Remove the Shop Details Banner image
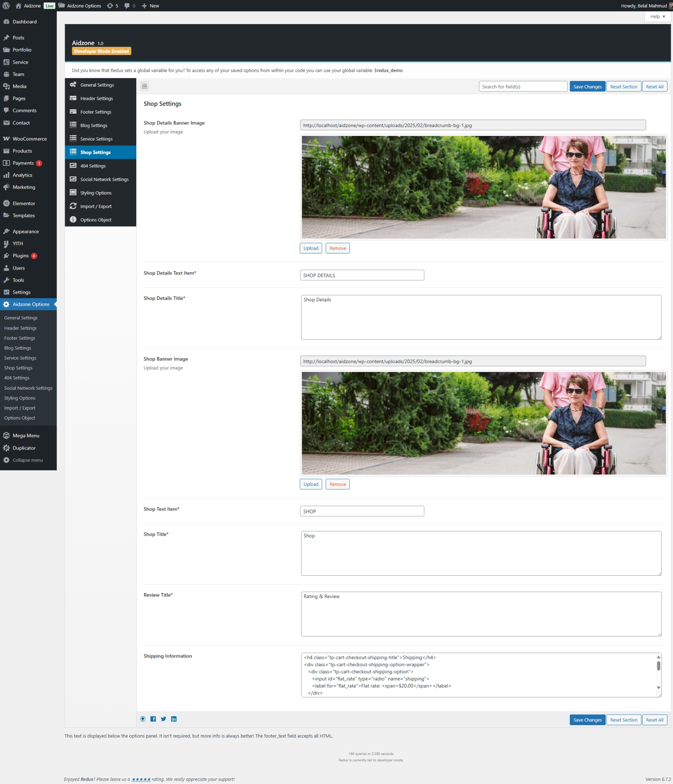This screenshot has width=673, height=784. (x=338, y=248)
